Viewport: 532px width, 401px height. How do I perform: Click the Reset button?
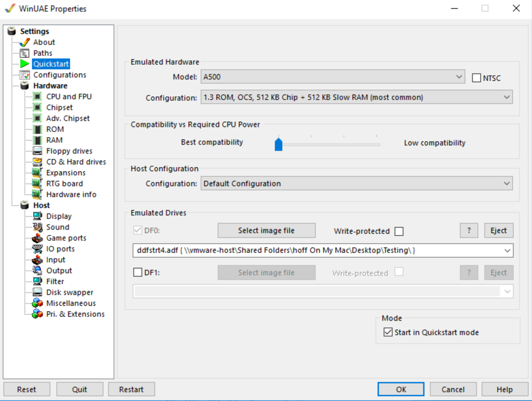27,389
